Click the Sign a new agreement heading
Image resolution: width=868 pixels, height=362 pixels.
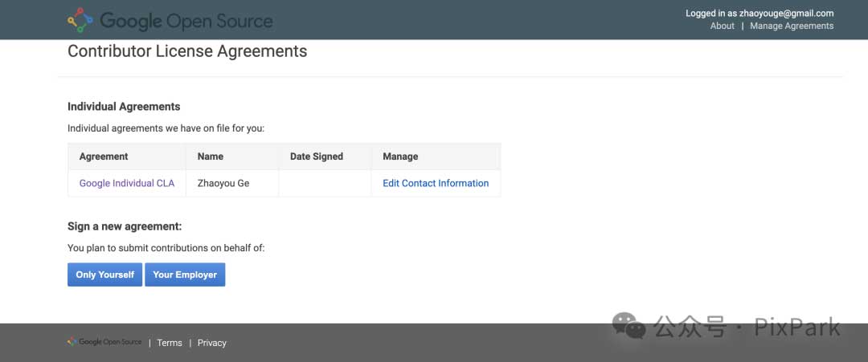[125, 226]
